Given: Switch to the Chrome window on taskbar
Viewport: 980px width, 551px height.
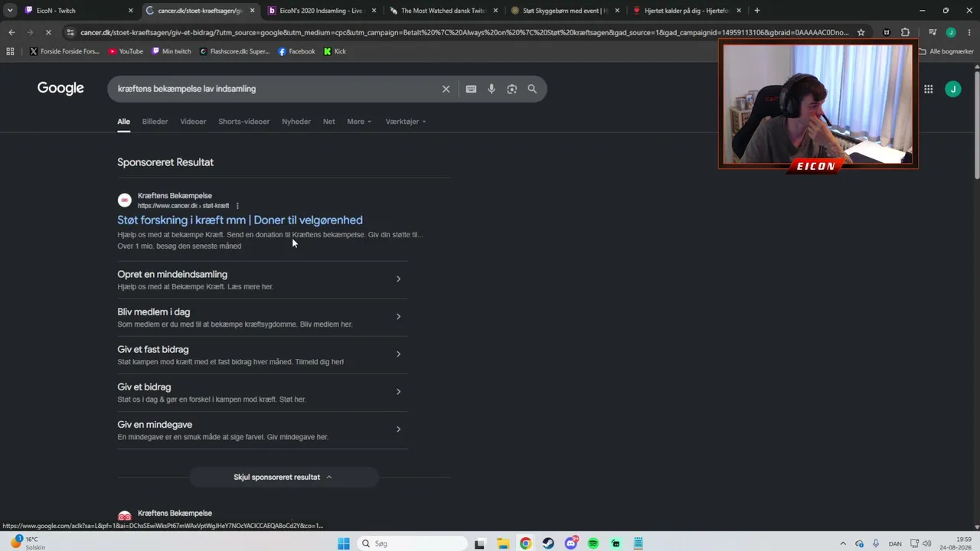Looking at the screenshot, I should [x=526, y=543].
